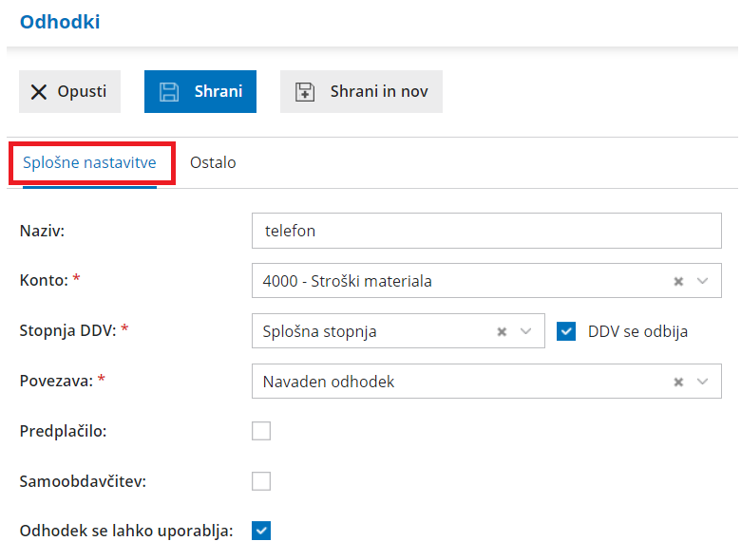Click Shrani in nov button text
This screenshot has width=741, height=560.
tap(379, 92)
